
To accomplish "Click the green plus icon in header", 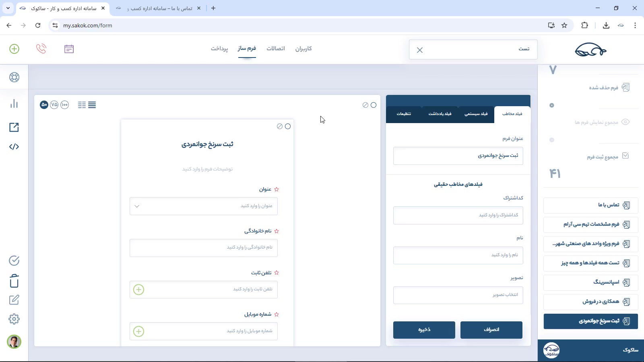I will pos(14,49).
